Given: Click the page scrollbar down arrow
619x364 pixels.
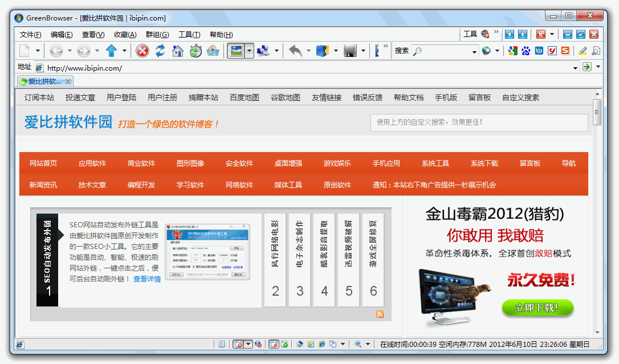Looking at the screenshot, I should [x=597, y=333].
